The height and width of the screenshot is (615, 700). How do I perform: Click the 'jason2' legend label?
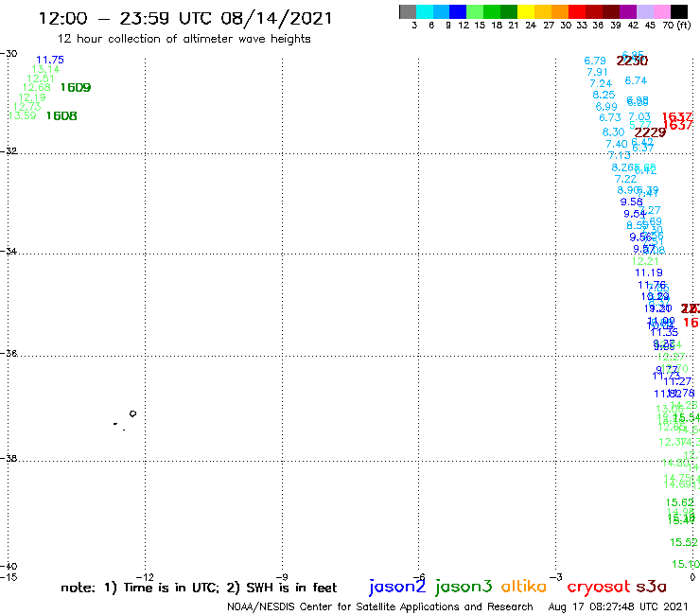397,587
